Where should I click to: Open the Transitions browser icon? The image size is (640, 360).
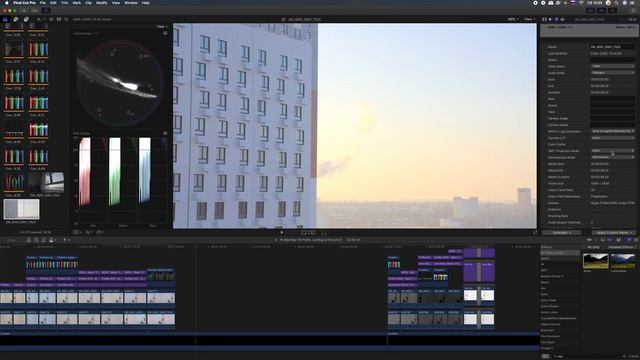click(636, 240)
